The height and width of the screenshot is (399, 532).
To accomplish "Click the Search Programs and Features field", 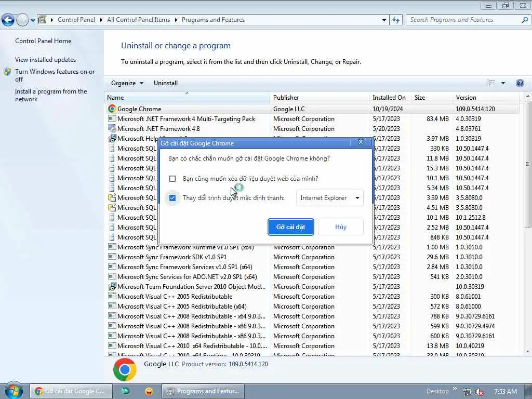I will pos(463,20).
